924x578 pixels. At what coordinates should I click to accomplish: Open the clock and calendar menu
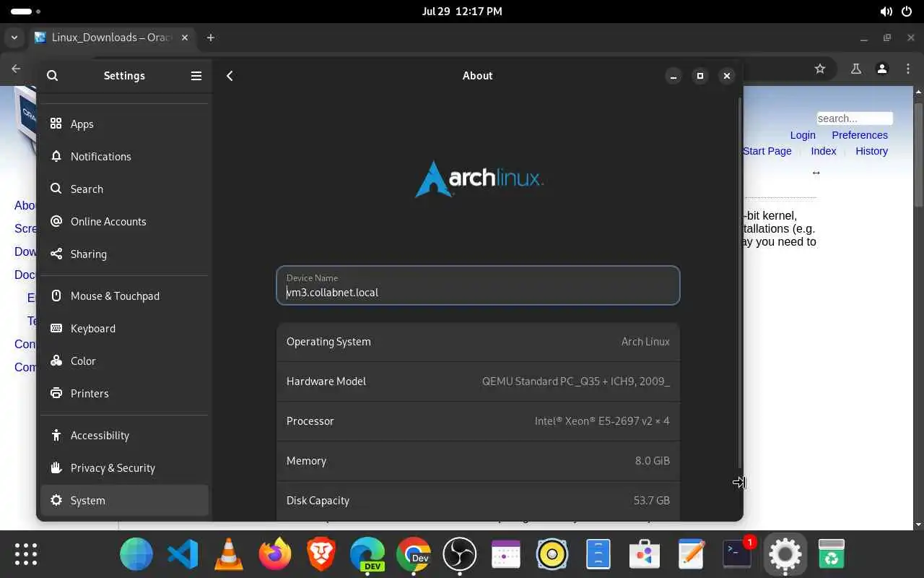[462, 12]
